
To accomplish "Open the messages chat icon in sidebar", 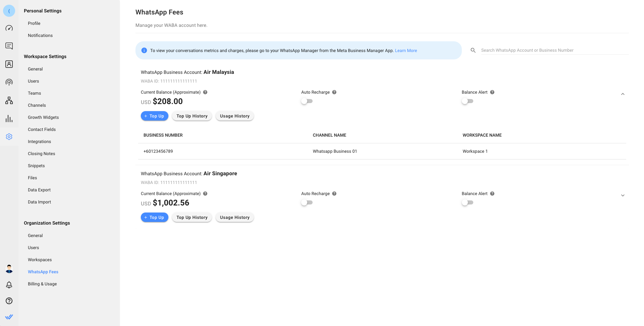I will click(9, 46).
